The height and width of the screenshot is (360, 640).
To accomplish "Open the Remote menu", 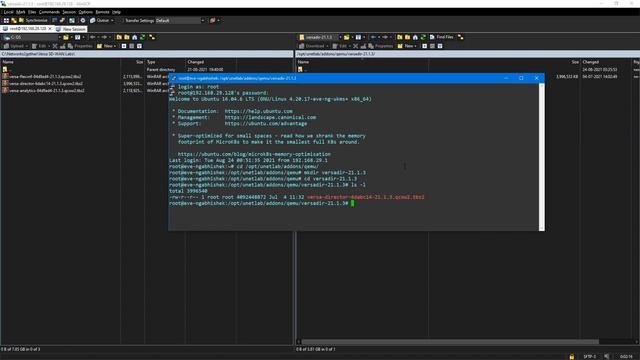I will point(102,12).
